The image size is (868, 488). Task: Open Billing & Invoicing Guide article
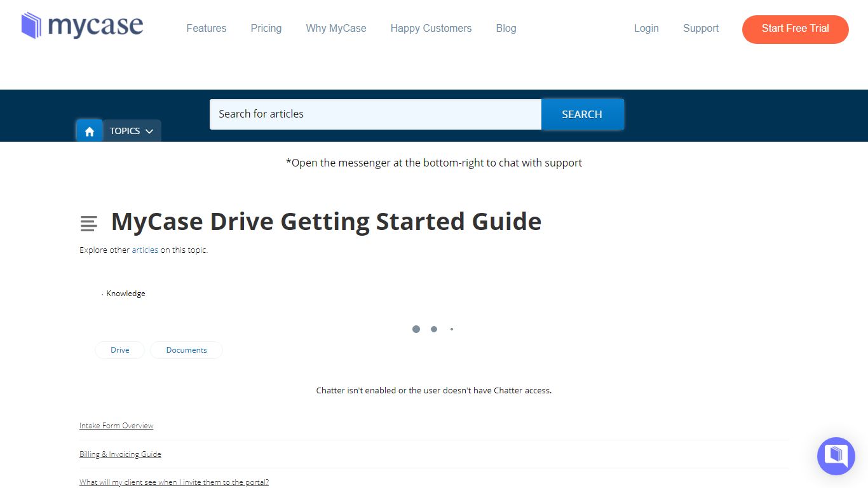pos(120,454)
